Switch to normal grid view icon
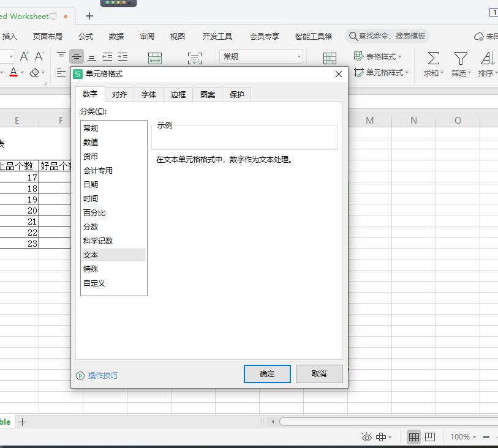This screenshot has width=498, height=448. point(413,437)
